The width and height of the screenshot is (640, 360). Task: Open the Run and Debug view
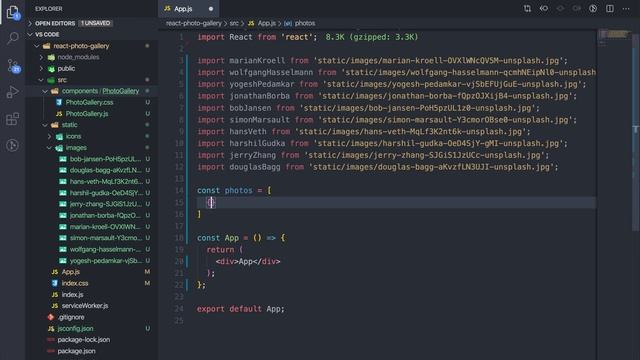tap(13, 92)
